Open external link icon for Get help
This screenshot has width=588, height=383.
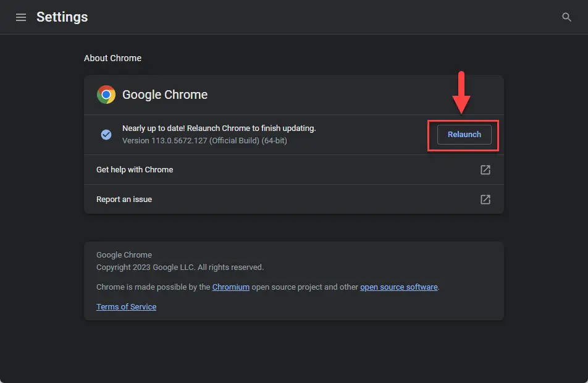click(485, 169)
